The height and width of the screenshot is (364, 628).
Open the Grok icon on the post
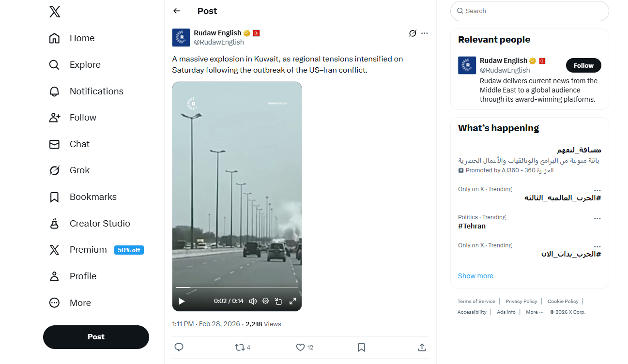(x=413, y=33)
